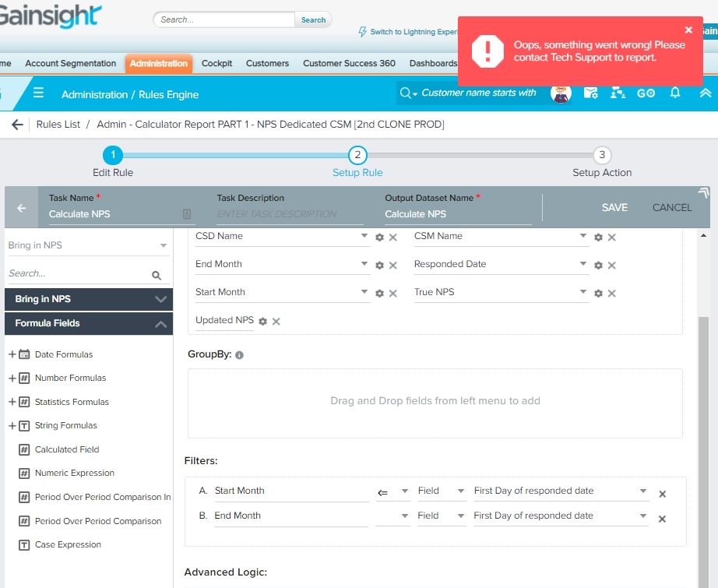Expand Statistics Formulas tree node
Screen dimensions: 718x588
(12, 402)
